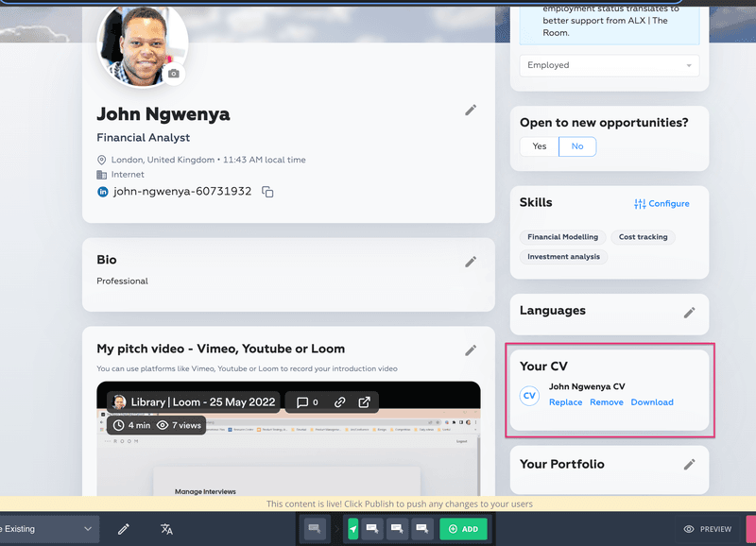Open the translate icon in bottom toolbar
The image size is (756, 546).
[x=166, y=529]
